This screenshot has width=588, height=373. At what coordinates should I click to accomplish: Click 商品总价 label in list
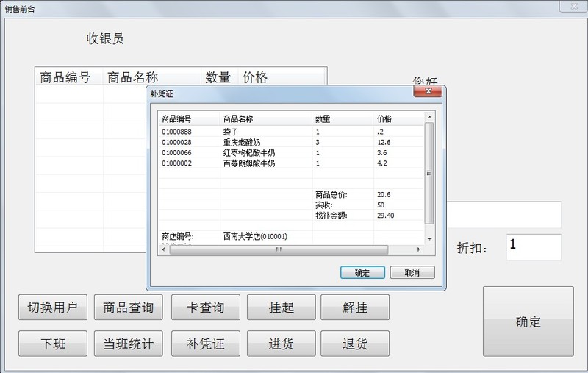331,194
